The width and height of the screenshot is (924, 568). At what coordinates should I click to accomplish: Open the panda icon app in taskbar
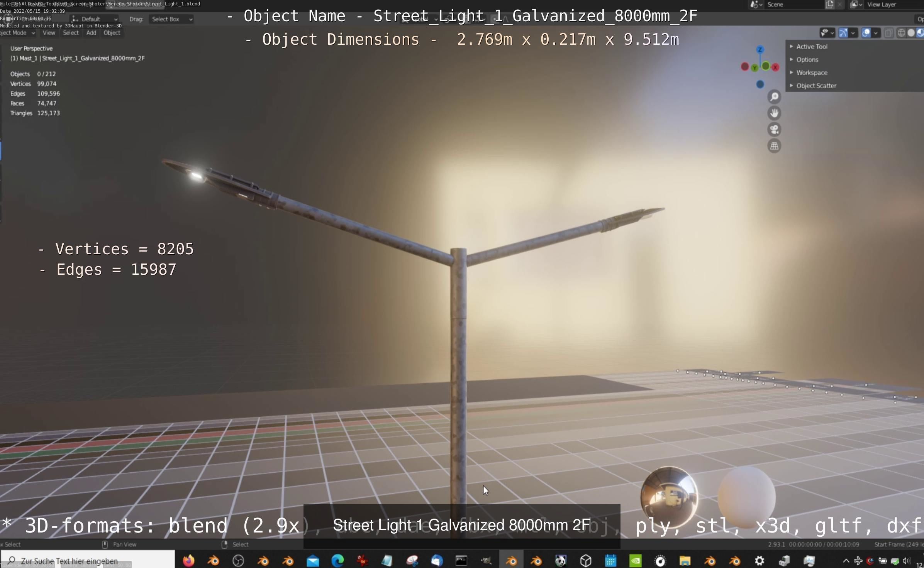point(561,561)
